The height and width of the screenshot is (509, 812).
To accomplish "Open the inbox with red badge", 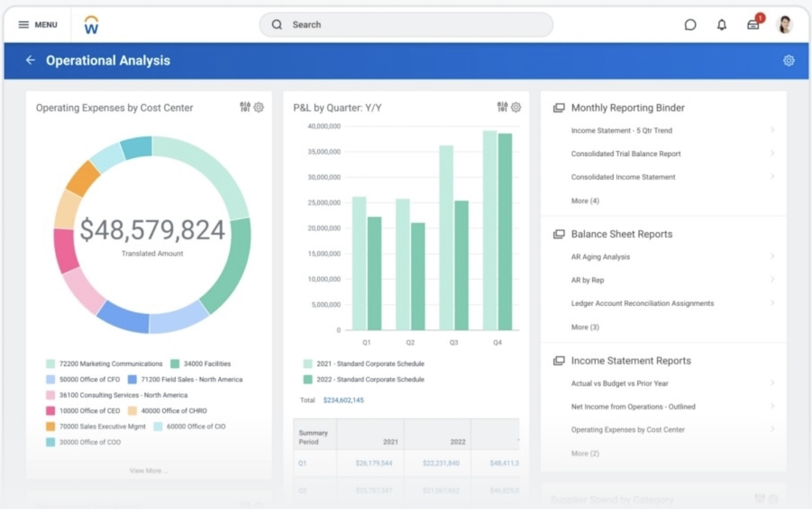I will pos(753,25).
